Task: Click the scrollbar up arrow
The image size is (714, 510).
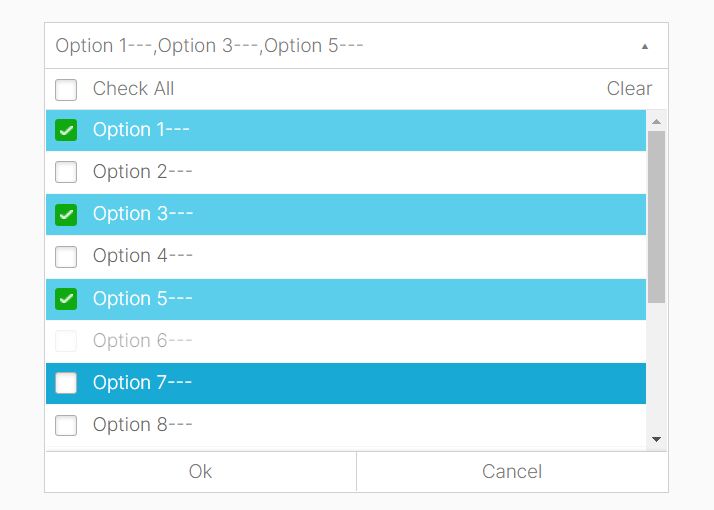Action: point(656,122)
